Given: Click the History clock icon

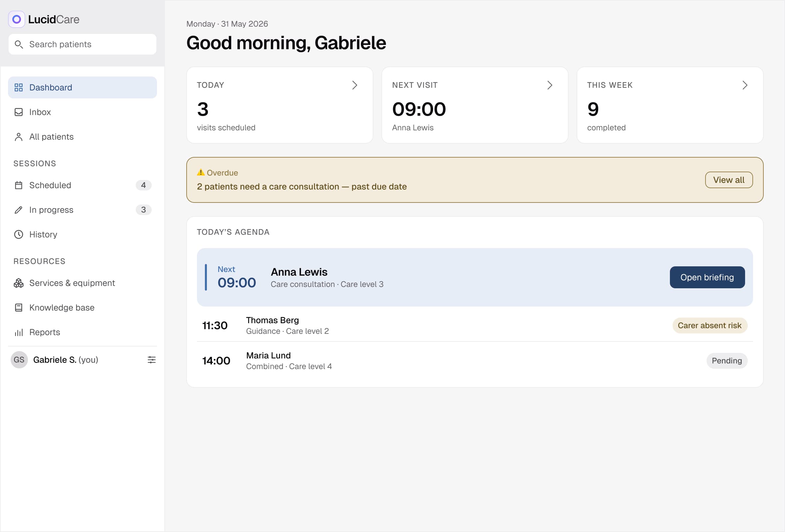Looking at the screenshot, I should (x=19, y=235).
